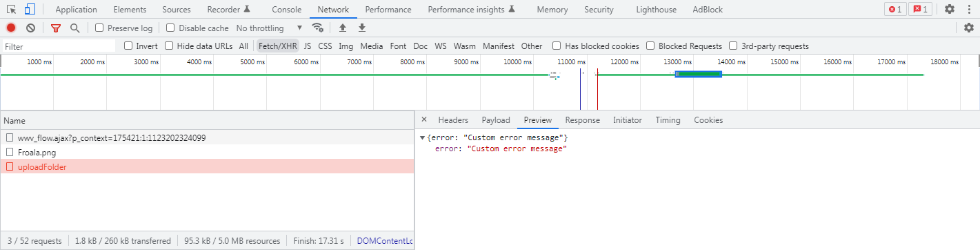Viewport: 980px width, 250px height.
Task: Select the uploadFolder failed request
Action: click(207, 166)
